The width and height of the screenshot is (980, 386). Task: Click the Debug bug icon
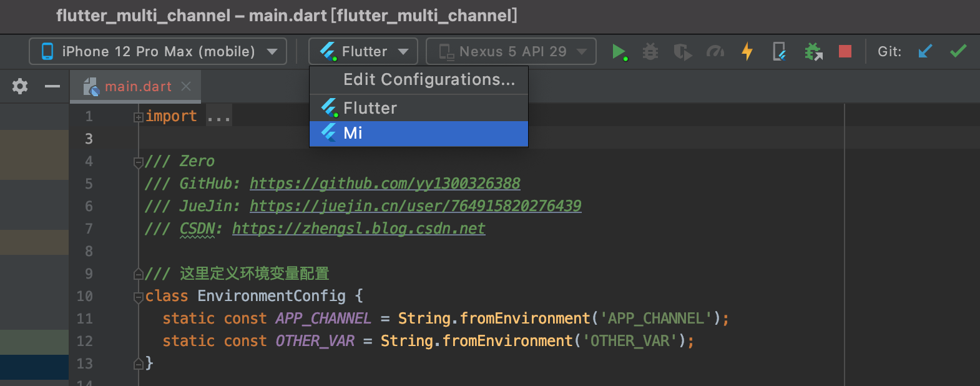650,51
